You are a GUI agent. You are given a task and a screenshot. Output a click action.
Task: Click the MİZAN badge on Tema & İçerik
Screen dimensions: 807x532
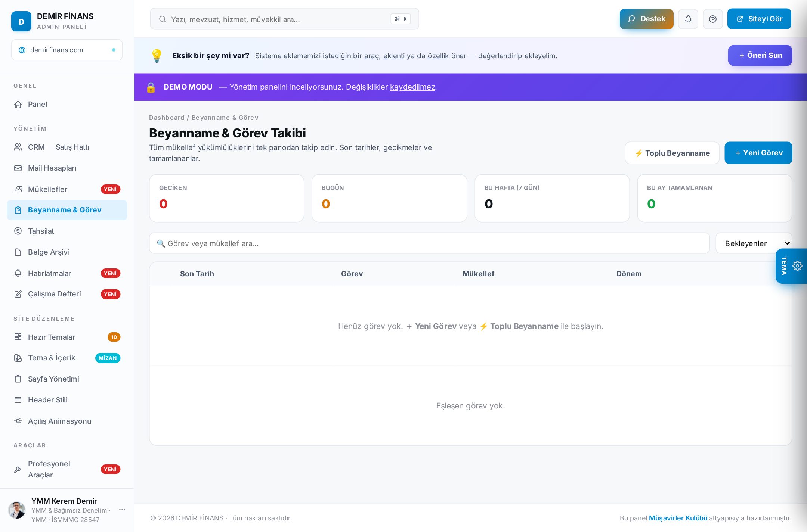click(x=108, y=358)
